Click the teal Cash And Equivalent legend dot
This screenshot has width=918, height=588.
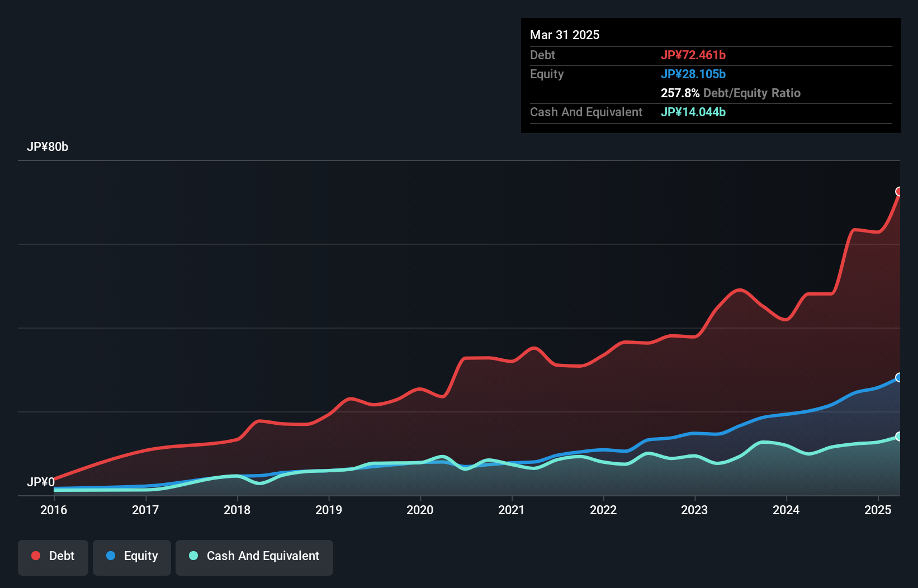point(193,556)
